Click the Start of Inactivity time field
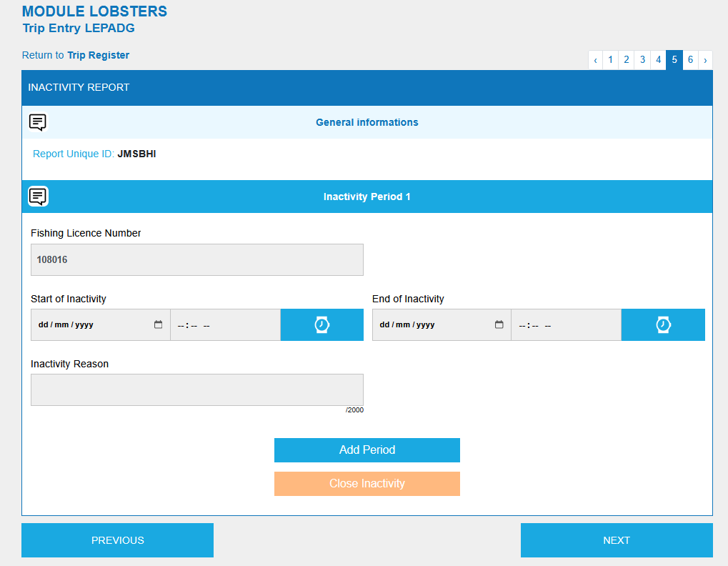Image resolution: width=728 pixels, height=566 pixels. pyautogui.click(x=224, y=325)
